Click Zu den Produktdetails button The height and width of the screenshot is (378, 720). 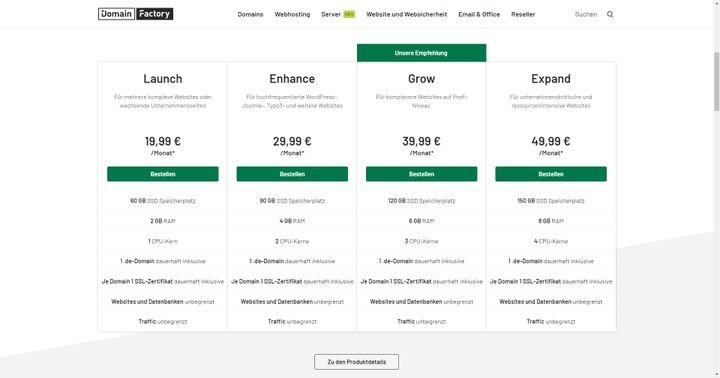pos(356,362)
